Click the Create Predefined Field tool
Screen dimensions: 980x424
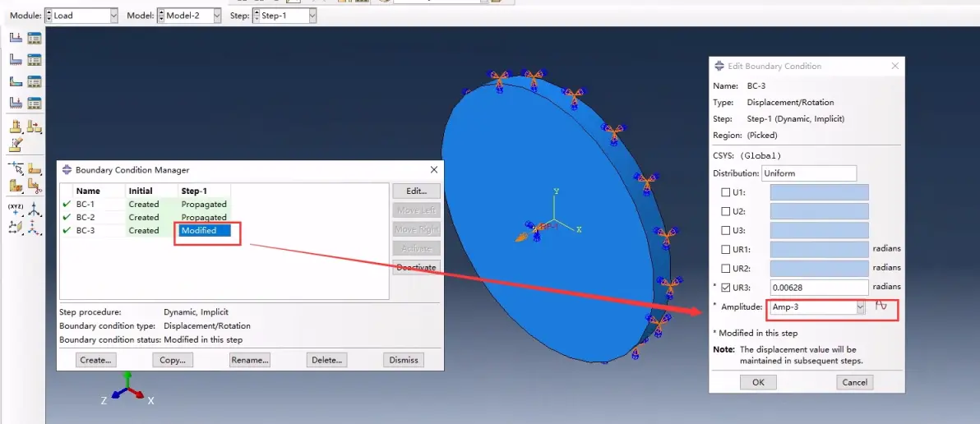click(x=16, y=81)
